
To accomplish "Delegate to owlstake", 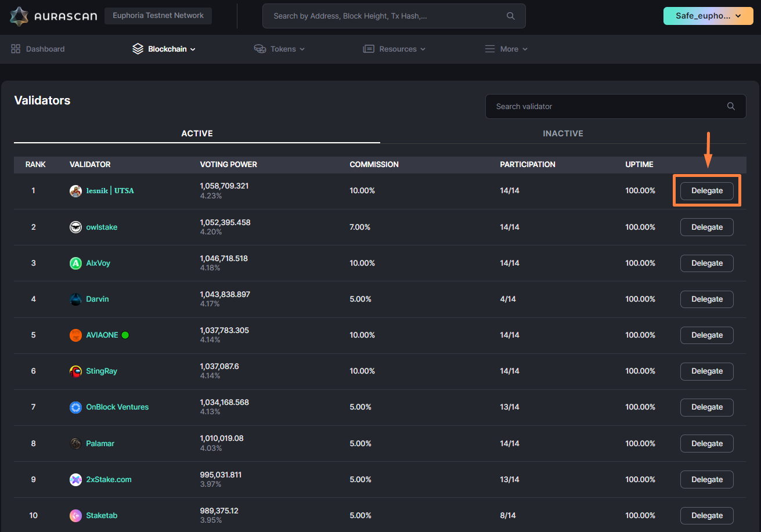I will coord(707,227).
